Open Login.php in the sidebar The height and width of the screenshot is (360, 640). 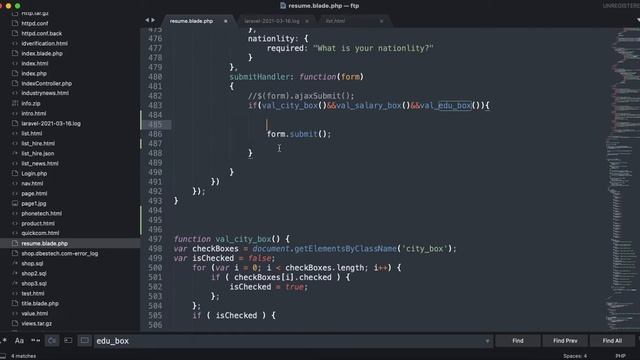(x=34, y=173)
